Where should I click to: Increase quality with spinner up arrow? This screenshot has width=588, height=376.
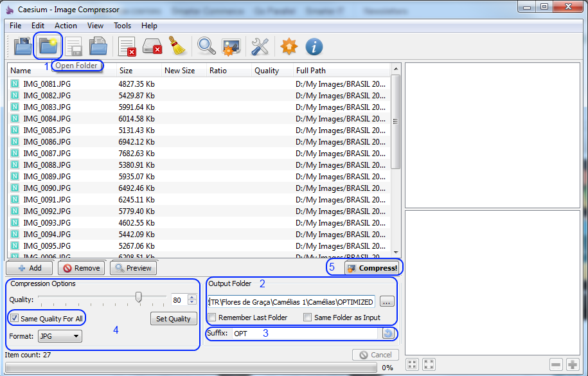(192, 297)
